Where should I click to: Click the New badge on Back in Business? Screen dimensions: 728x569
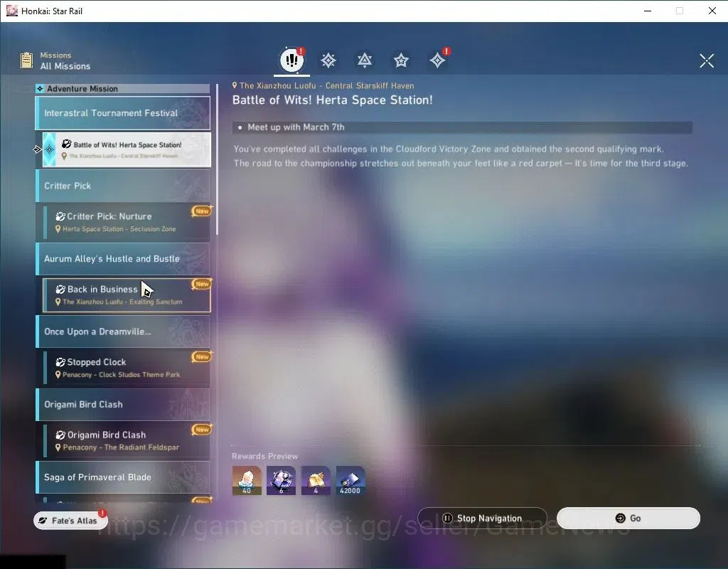pos(202,284)
